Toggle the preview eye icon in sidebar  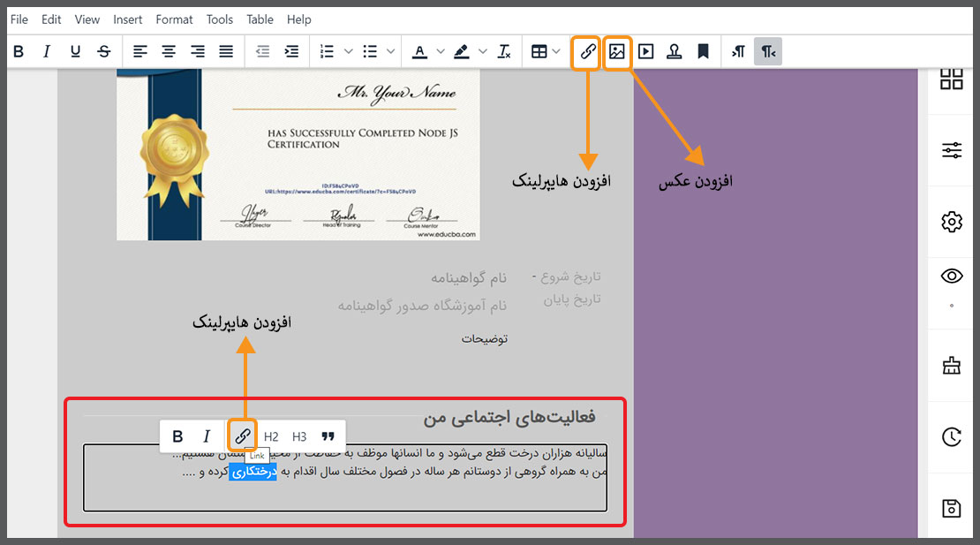click(951, 276)
